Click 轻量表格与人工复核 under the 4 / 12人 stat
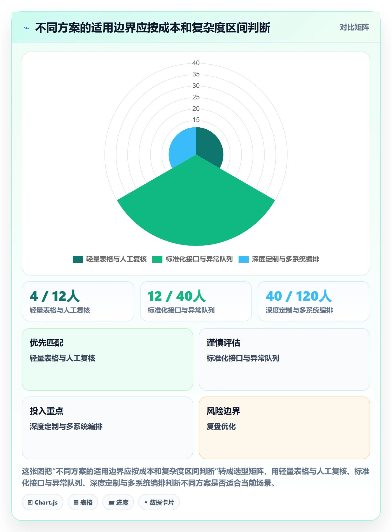The width and height of the screenshot is (392, 532). (60, 310)
